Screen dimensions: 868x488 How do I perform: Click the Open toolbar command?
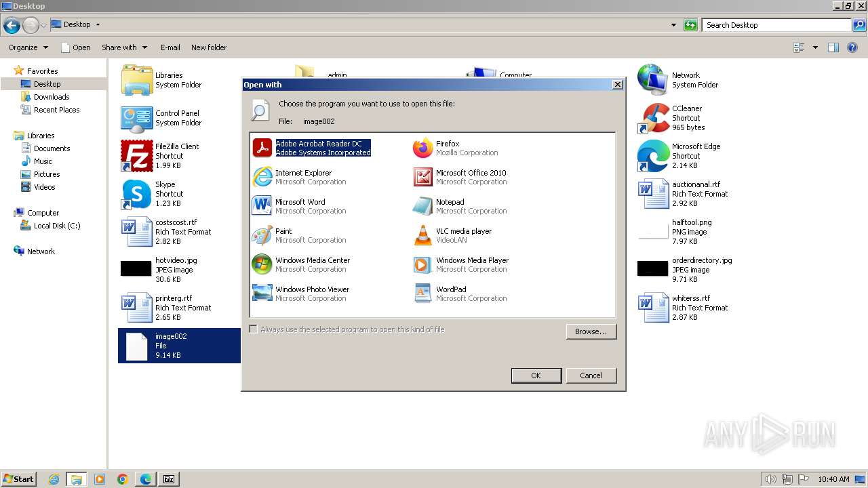[76, 47]
